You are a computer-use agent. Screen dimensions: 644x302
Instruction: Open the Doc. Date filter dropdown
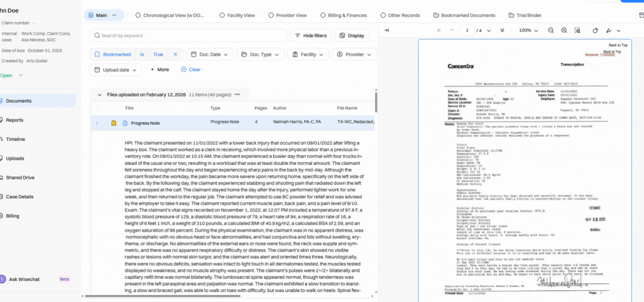click(209, 54)
